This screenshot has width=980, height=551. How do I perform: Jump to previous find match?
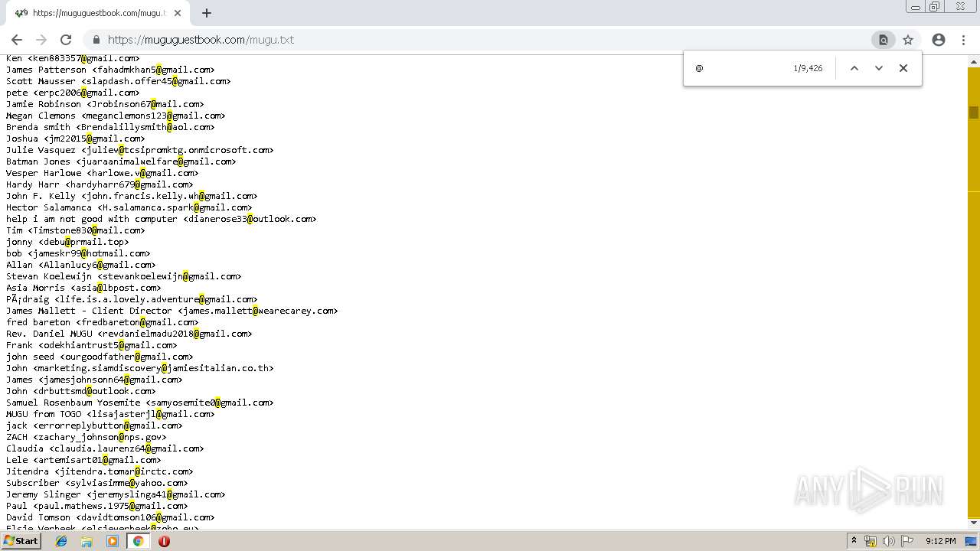point(854,68)
